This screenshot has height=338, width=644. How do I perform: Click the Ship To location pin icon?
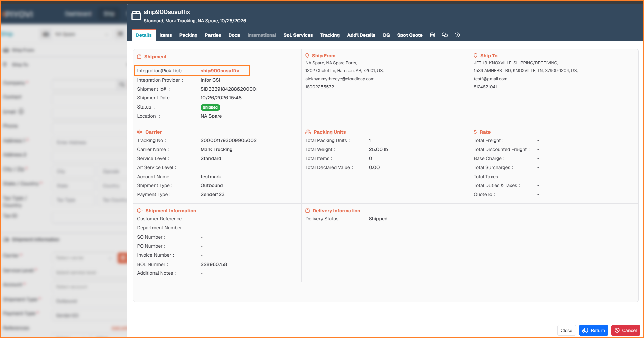coord(476,56)
